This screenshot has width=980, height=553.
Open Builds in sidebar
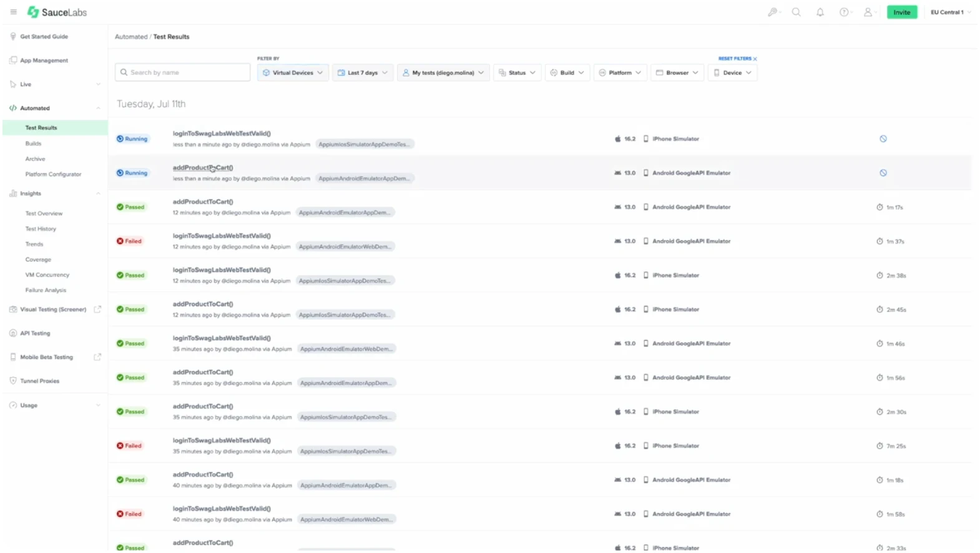tap(33, 144)
